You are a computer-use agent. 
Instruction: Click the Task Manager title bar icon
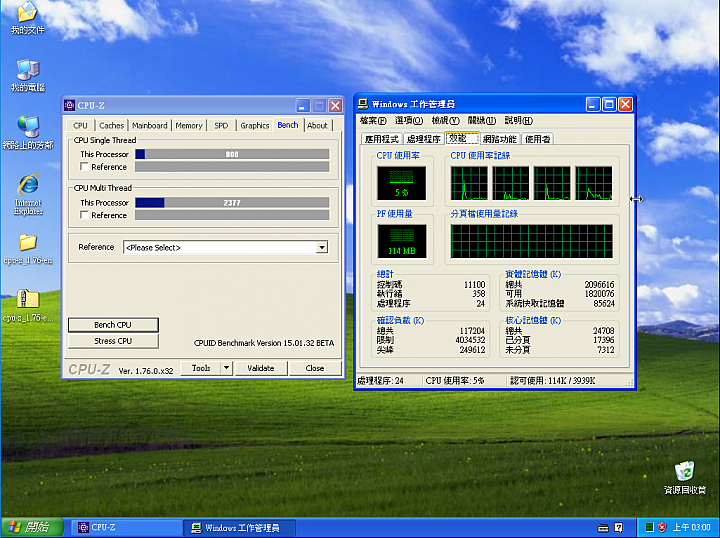click(x=363, y=104)
